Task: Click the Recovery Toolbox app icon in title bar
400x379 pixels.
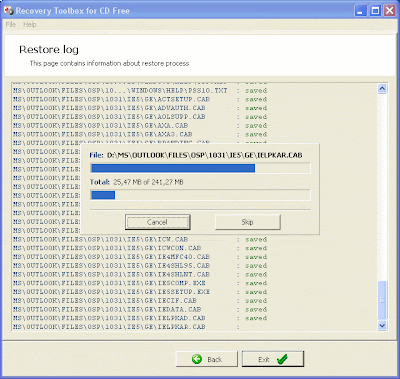Action: coord(9,11)
